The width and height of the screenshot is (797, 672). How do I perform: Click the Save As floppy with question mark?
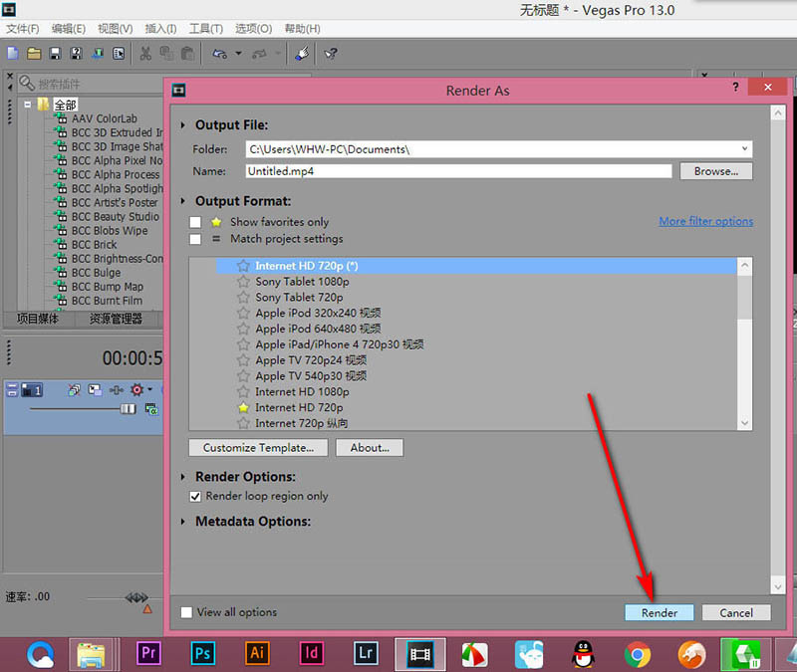point(77,54)
